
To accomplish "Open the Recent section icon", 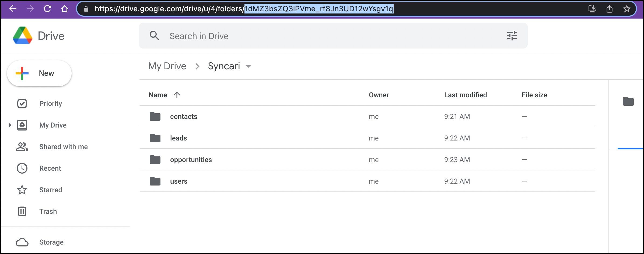I will [22, 168].
